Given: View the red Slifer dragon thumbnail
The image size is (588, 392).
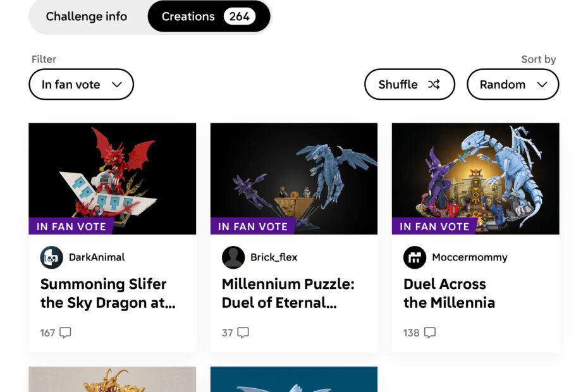Looking at the screenshot, I should click(113, 171).
